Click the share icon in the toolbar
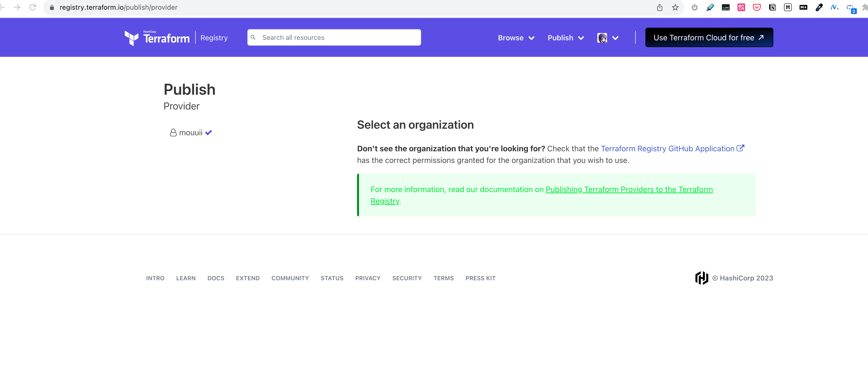868x372 pixels. 659,7
